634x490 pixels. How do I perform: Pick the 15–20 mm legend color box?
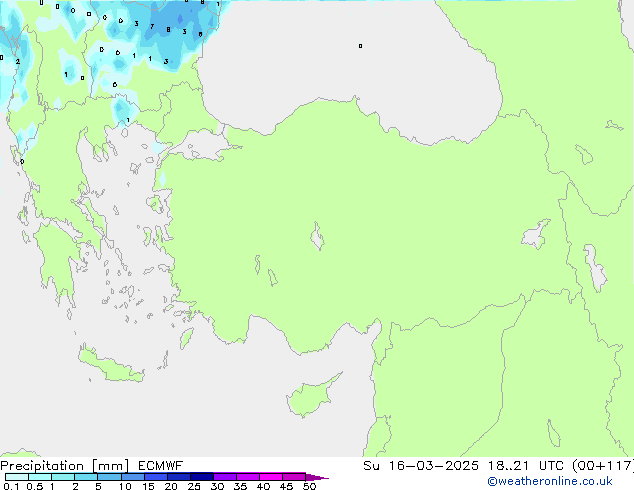(155, 477)
